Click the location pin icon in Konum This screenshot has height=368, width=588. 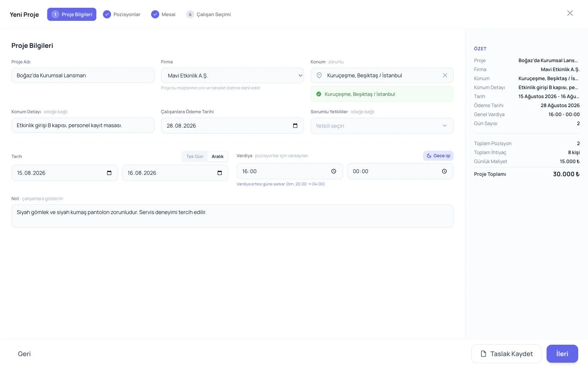[x=319, y=75]
